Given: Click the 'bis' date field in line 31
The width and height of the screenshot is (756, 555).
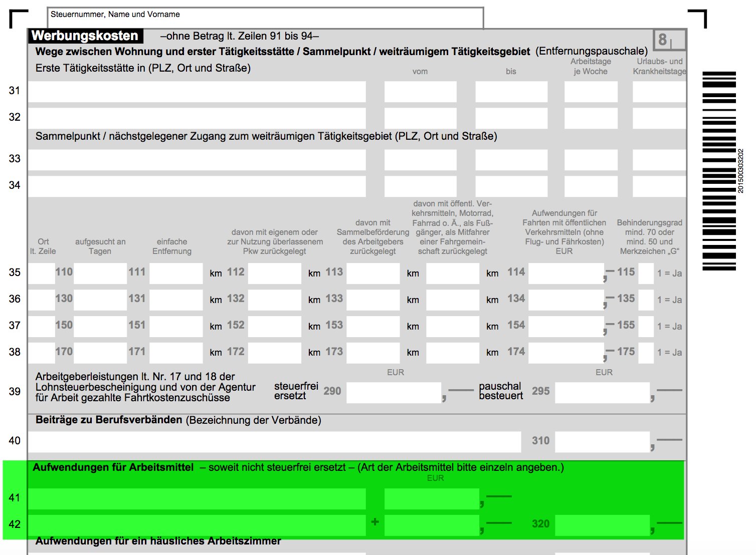Looking at the screenshot, I should [511, 92].
